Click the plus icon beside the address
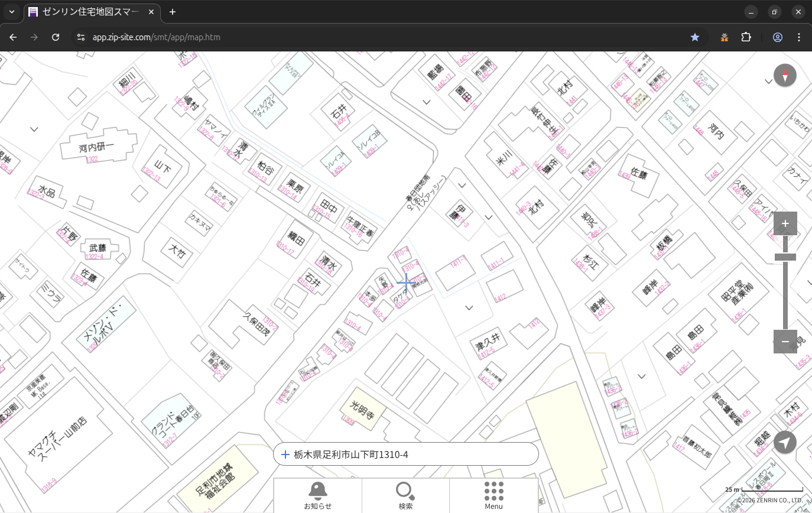The height and width of the screenshot is (513, 812). point(285,454)
